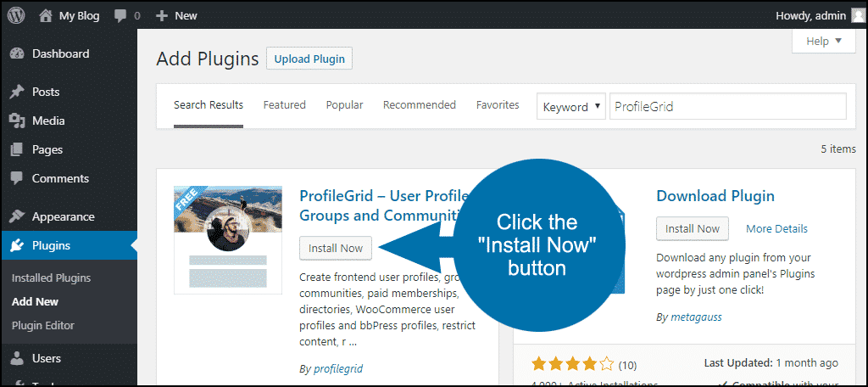
Task: Click the ProfileGrid plugin thumbnail image
Action: pyautogui.click(x=228, y=239)
